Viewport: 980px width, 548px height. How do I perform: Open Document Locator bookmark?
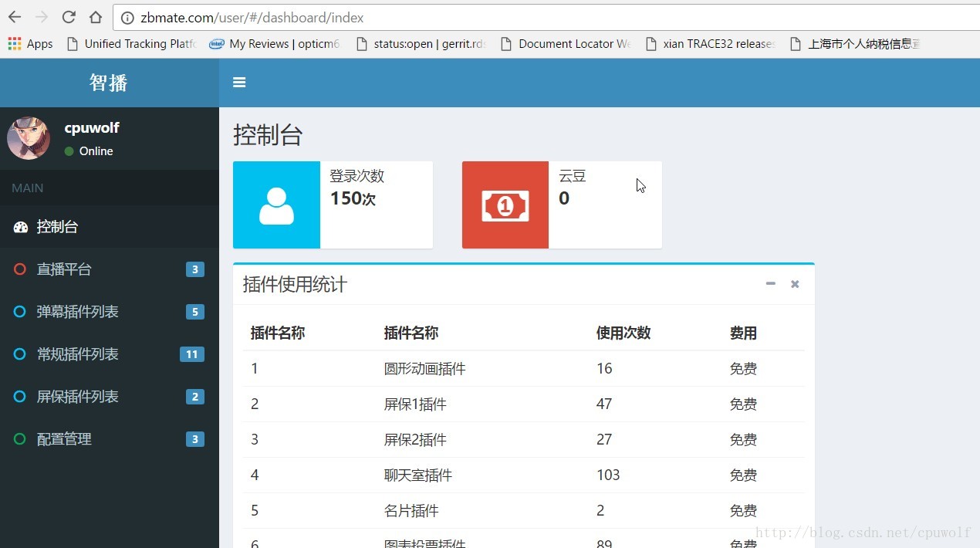567,44
